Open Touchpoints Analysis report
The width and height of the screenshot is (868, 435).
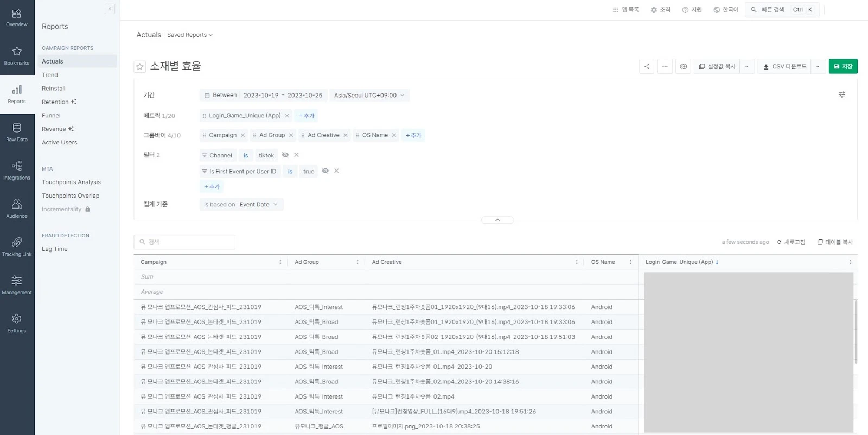71,182
